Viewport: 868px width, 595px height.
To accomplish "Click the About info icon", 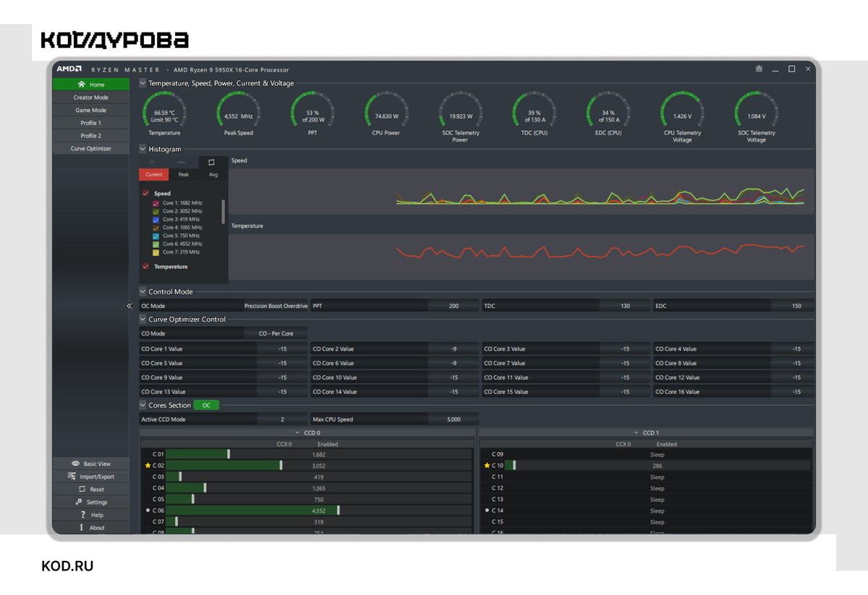I will [82, 528].
